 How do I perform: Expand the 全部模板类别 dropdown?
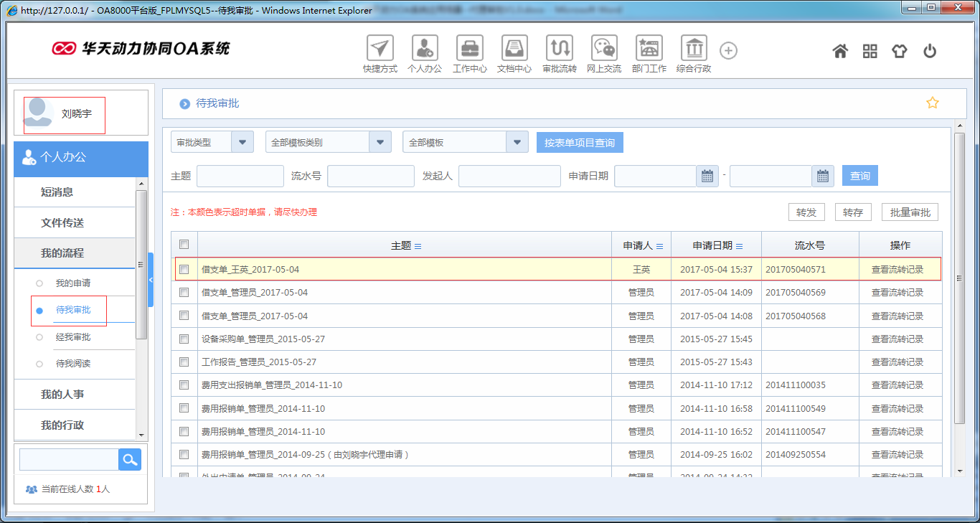click(x=380, y=142)
